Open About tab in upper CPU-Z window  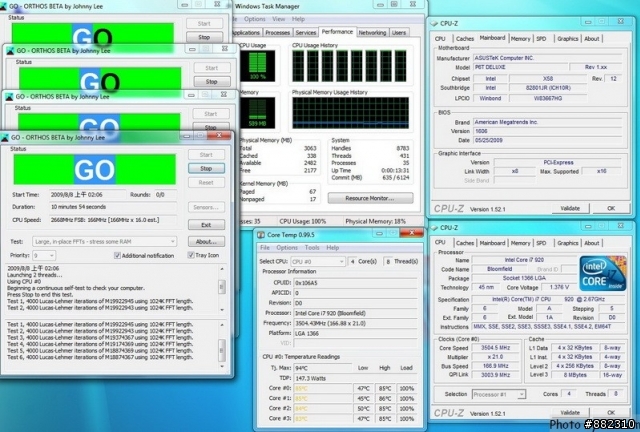pyautogui.click(x=592, y=39)
